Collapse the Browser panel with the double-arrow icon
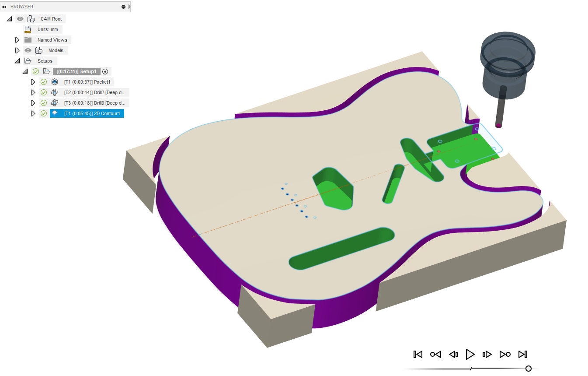The width and height of the screenshot is (588, 376). [x=4, y=7]
